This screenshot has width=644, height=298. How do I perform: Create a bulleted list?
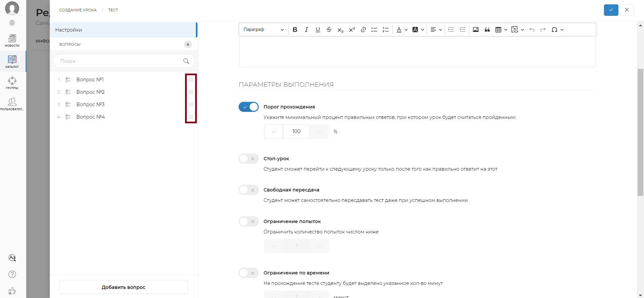click(374, 30)
